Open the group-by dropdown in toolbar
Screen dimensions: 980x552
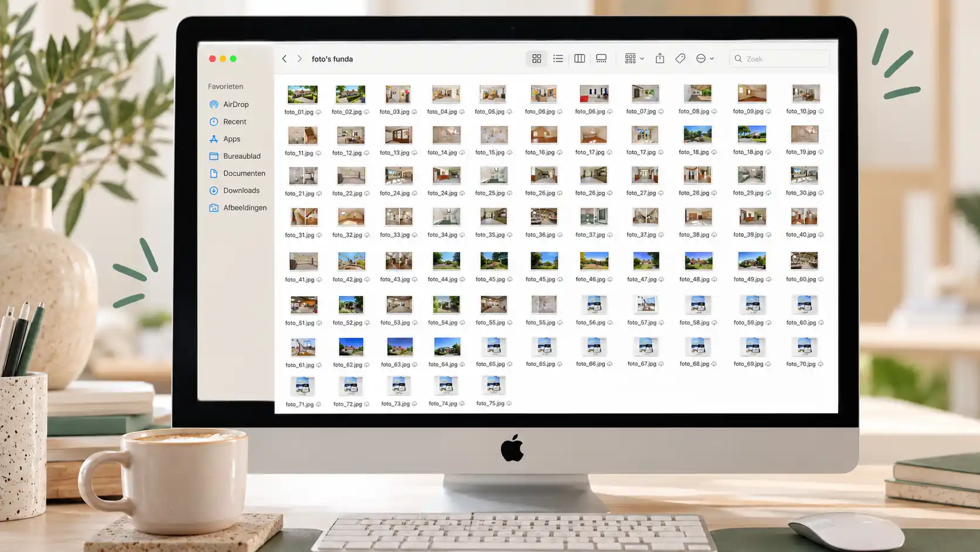634,59
